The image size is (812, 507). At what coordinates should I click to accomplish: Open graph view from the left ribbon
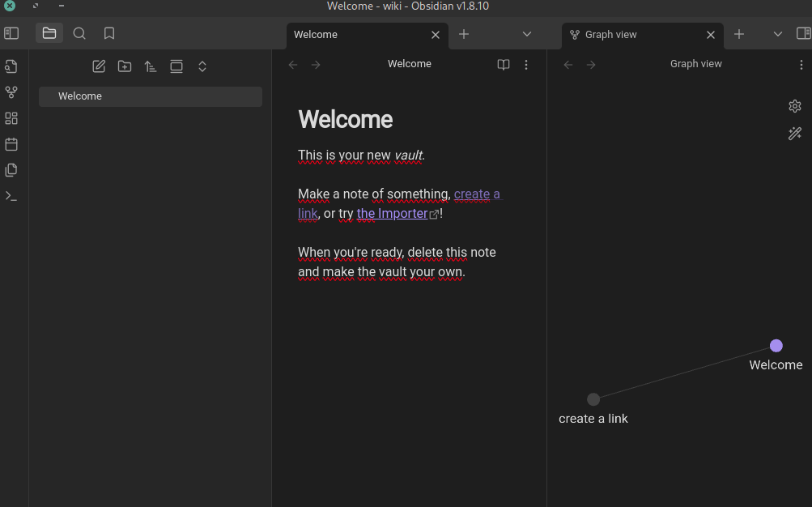pos(11,92)
